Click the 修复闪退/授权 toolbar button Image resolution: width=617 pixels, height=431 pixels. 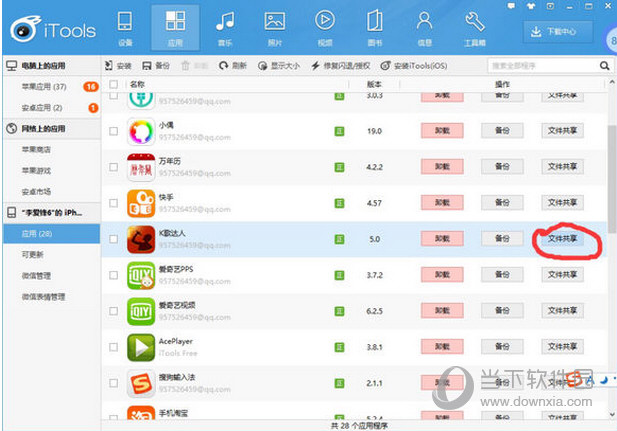pos(341,66)
